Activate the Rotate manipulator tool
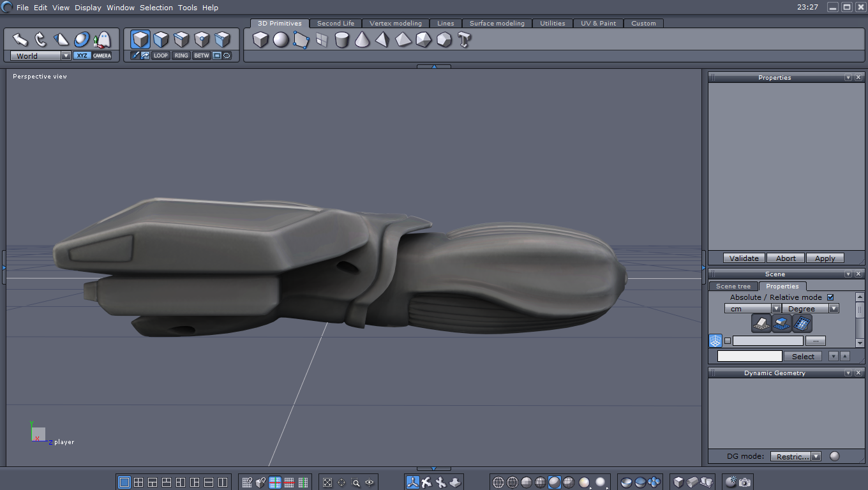 [x=41, y=40]
